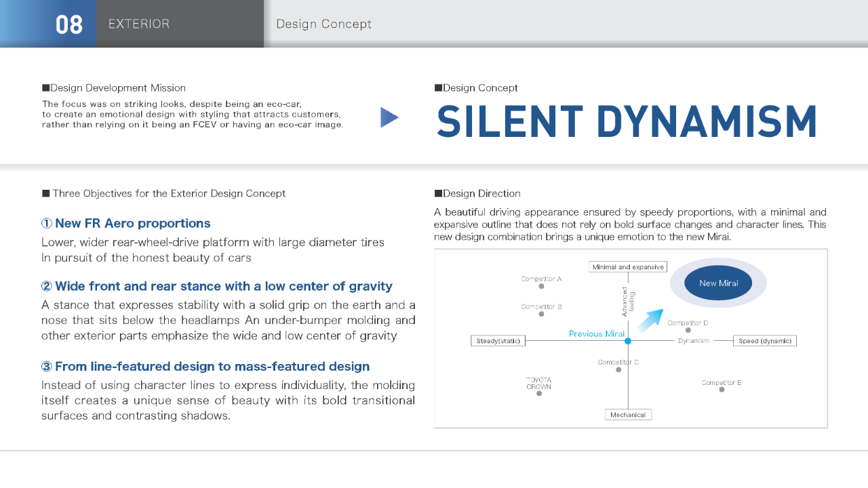Viewport: 868px width, 488px height.
Task: Click the Competitor C label
Action: tap(618, 363)
